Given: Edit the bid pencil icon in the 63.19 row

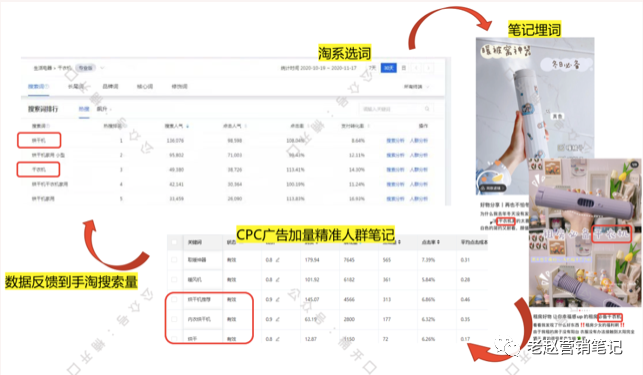Looking at the screenshot, I should point(277,319).
